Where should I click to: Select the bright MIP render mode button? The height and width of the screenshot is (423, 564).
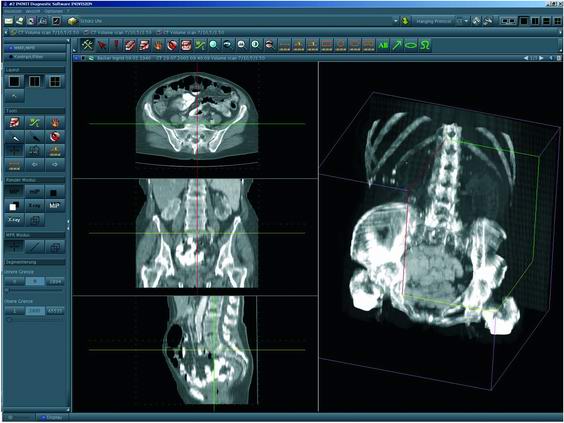tap(54, 205)
